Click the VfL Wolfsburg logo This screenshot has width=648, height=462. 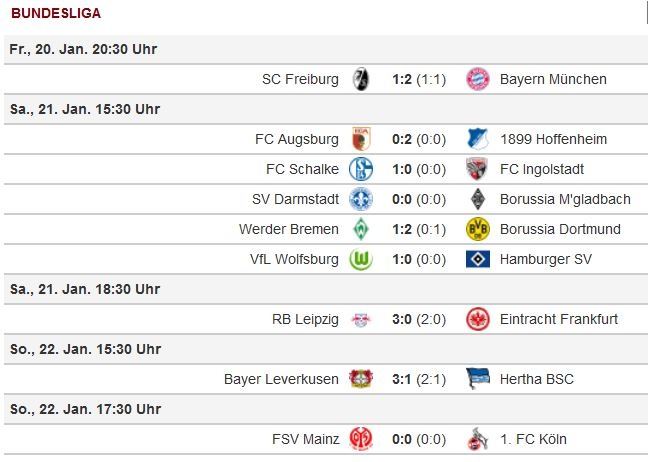click(361, 259)
